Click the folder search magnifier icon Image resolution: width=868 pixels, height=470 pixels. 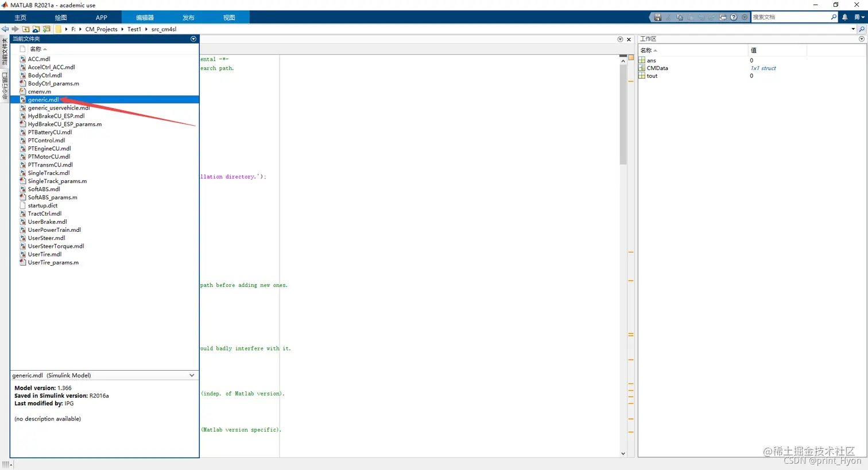click(862, 29)
